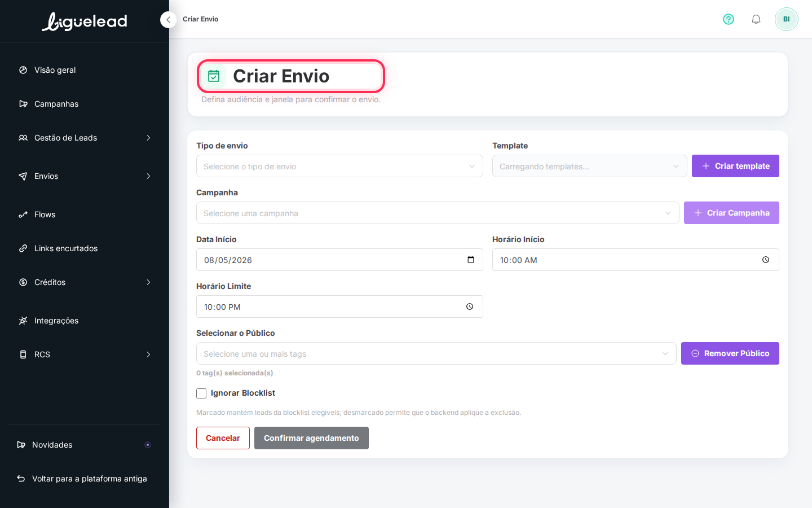Click the Data Início date field

tap(339, 260)
